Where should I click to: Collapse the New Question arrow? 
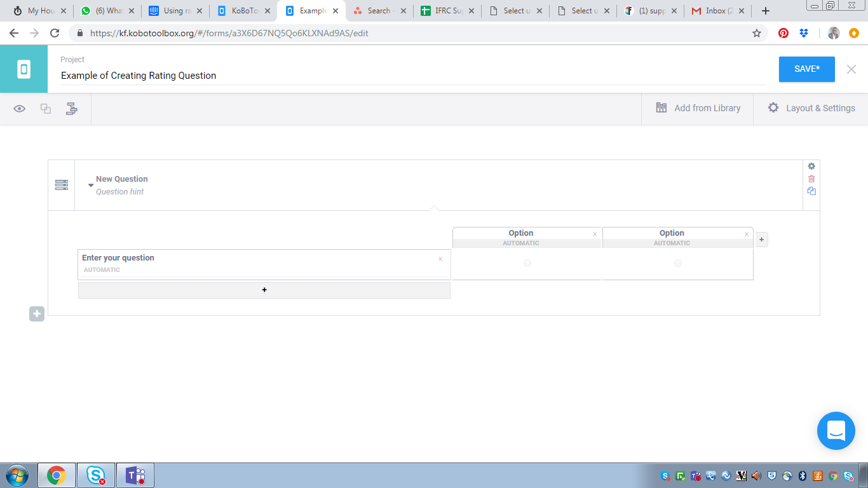tap(91, 186)
